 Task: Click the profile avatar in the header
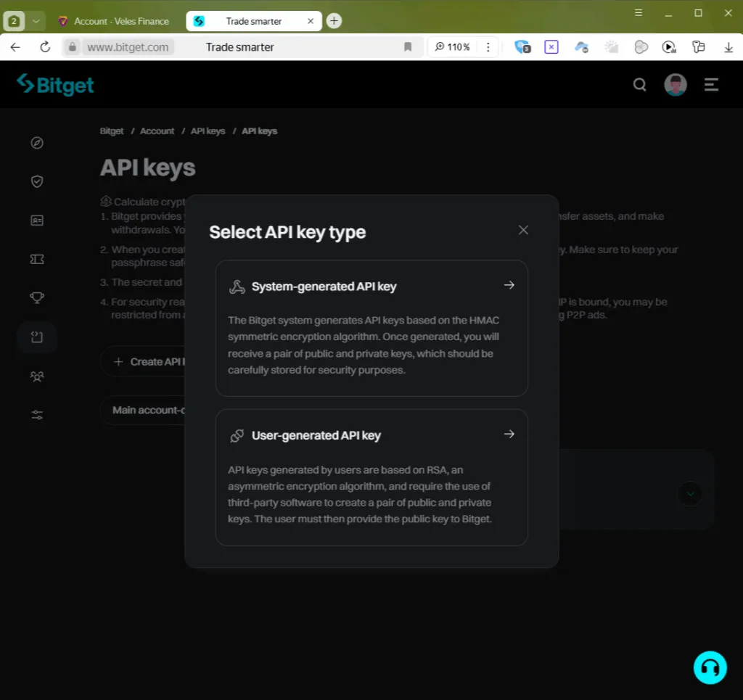[676, 84]
